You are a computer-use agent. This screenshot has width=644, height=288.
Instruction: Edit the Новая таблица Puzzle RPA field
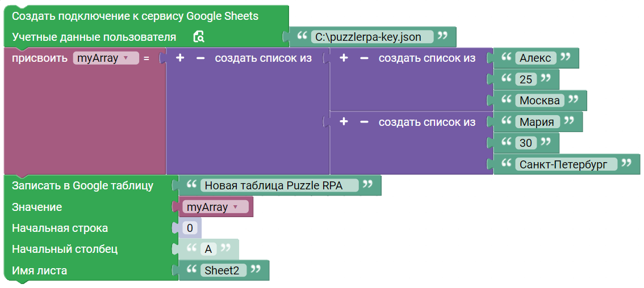coord(279,186)
